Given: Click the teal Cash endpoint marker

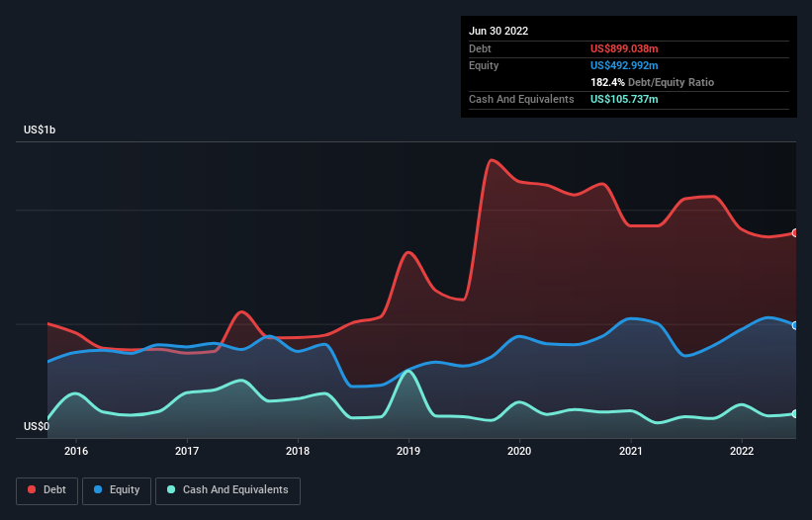Looking at the screenshot, I should tap(795, 414).
